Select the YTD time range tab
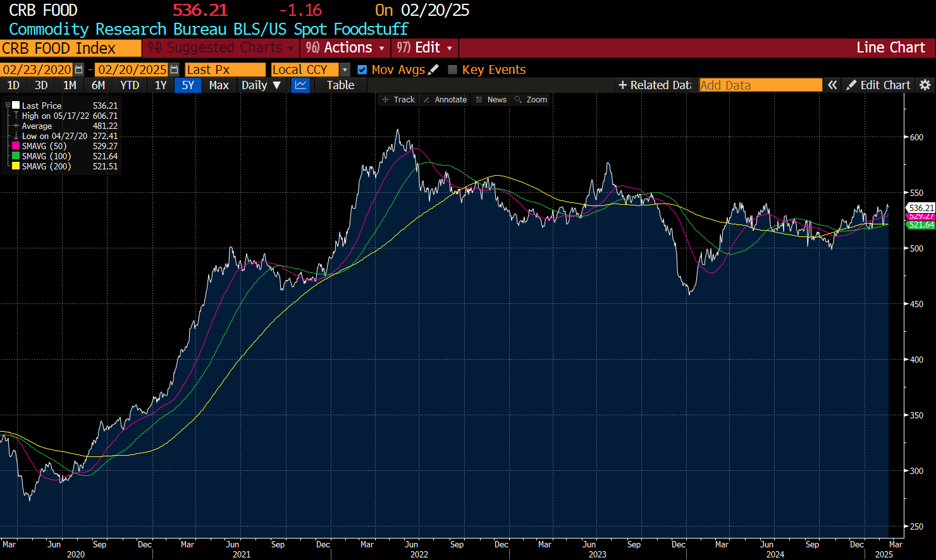 click(x=130, y=85)
